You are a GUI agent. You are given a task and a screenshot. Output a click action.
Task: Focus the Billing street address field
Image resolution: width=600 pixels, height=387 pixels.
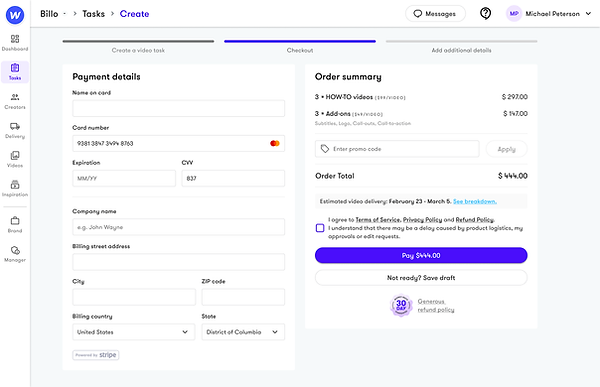178,262
